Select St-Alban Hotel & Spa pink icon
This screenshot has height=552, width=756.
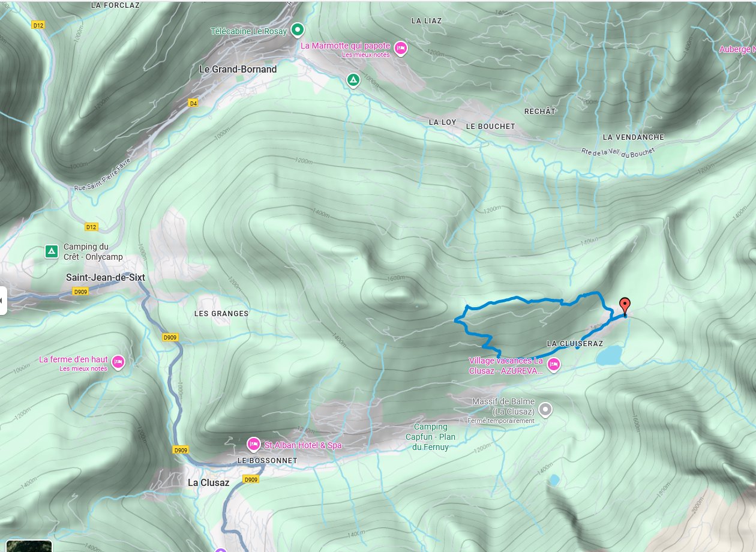(x=253, y=445)
